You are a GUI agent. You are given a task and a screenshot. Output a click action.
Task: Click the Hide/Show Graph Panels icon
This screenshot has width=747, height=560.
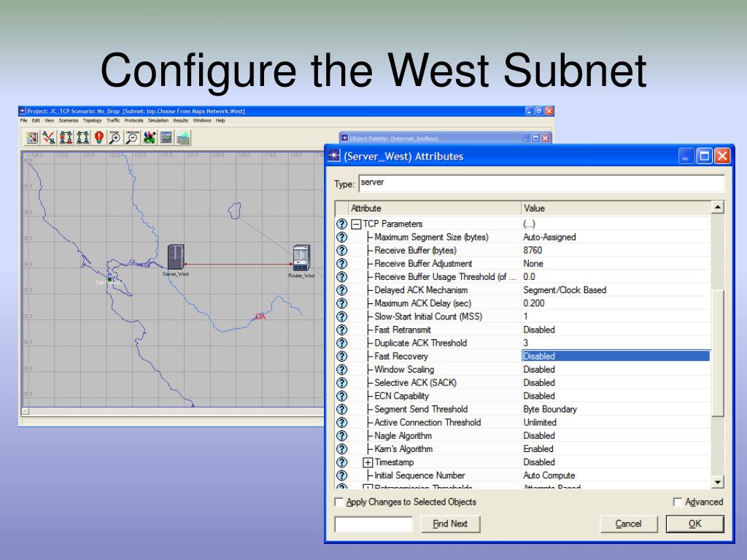183,138
